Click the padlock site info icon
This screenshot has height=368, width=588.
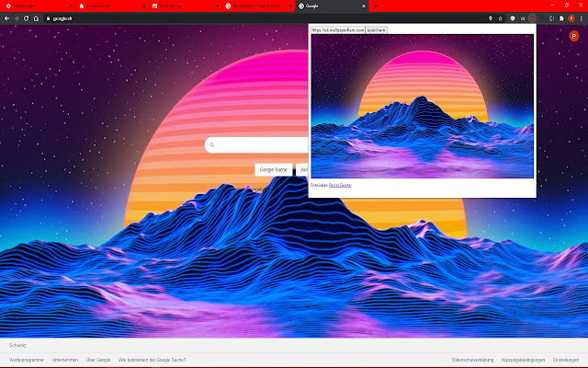point(48,18)
